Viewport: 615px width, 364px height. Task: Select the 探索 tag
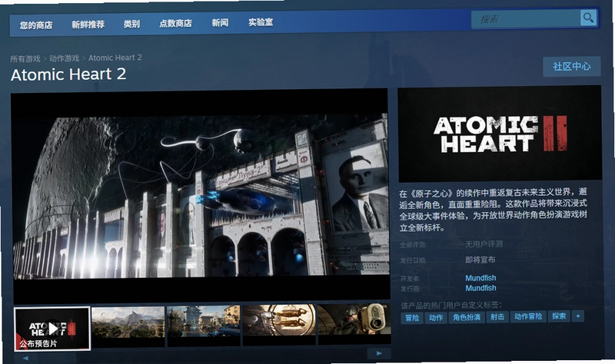(x=559, y=316)
